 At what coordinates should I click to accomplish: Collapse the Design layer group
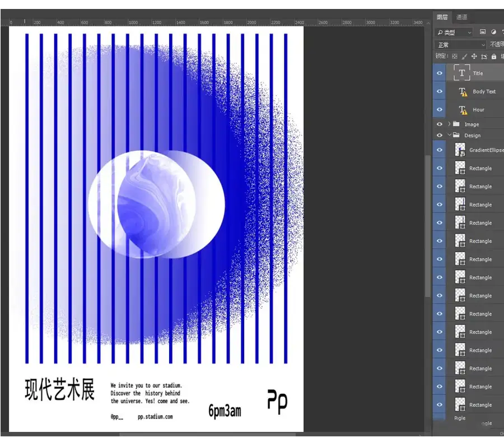[x=449, y=136]
